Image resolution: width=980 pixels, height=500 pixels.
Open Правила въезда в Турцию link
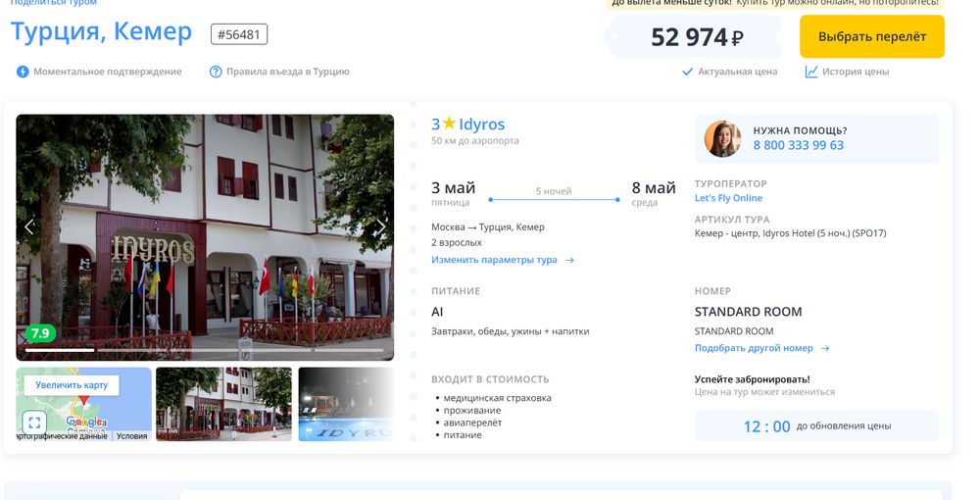(287, 72)
